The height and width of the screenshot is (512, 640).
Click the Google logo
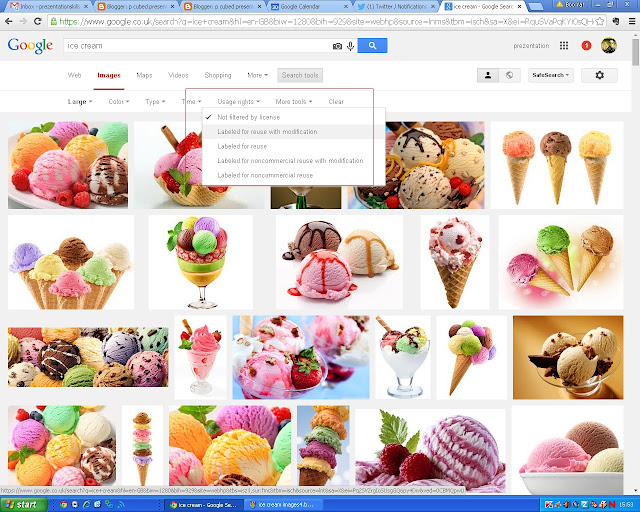click(30, 45)
